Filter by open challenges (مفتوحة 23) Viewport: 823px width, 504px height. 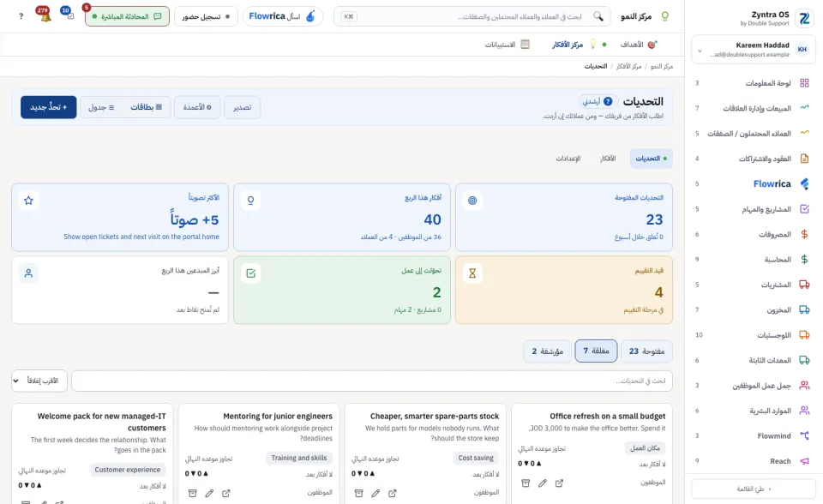pyautogui.click(x=646, y=351)
